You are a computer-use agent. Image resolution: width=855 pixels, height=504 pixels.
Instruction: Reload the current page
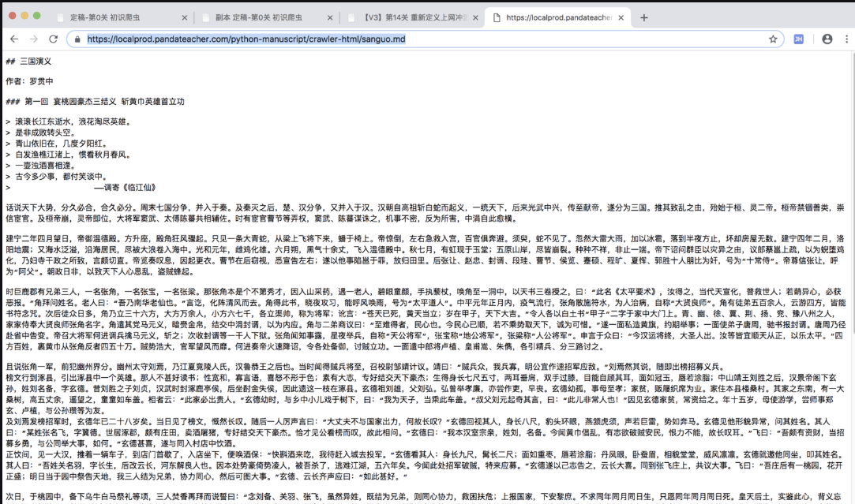coord(53,39)
